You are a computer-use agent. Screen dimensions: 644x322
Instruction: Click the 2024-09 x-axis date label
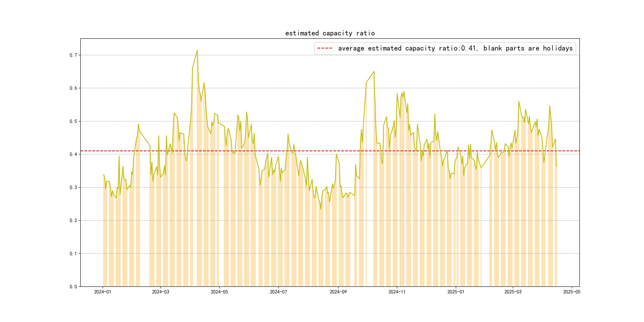[338, 292]
